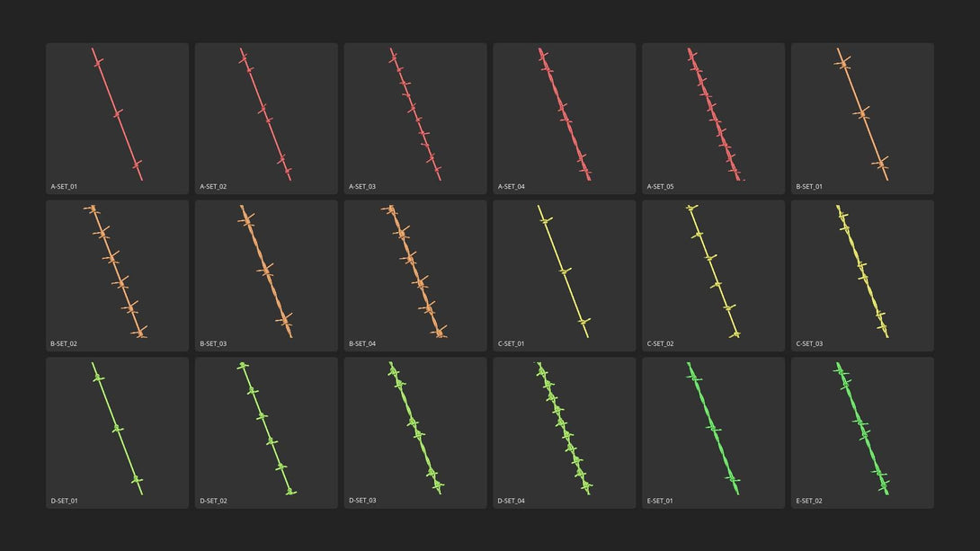Choose the E-SET_02 green wire card
The width and height of the screenshot is (980, 551).
tap(862, 433)
